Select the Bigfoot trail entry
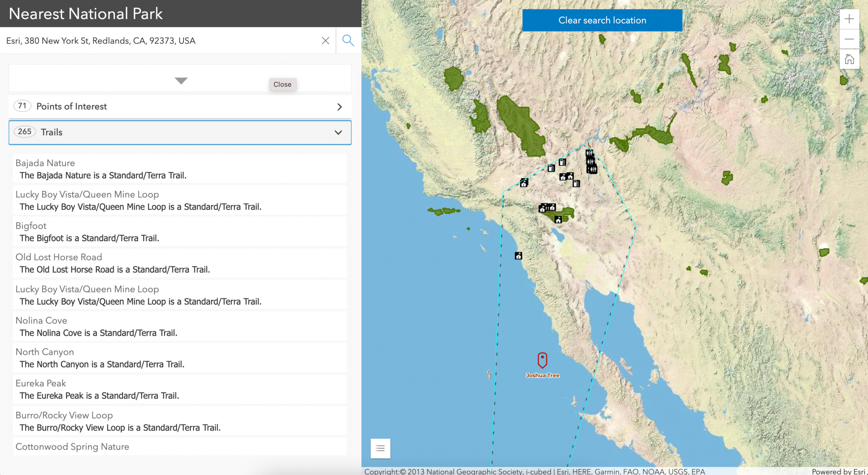Screen dimensions: 868x475 coord(180,232)
